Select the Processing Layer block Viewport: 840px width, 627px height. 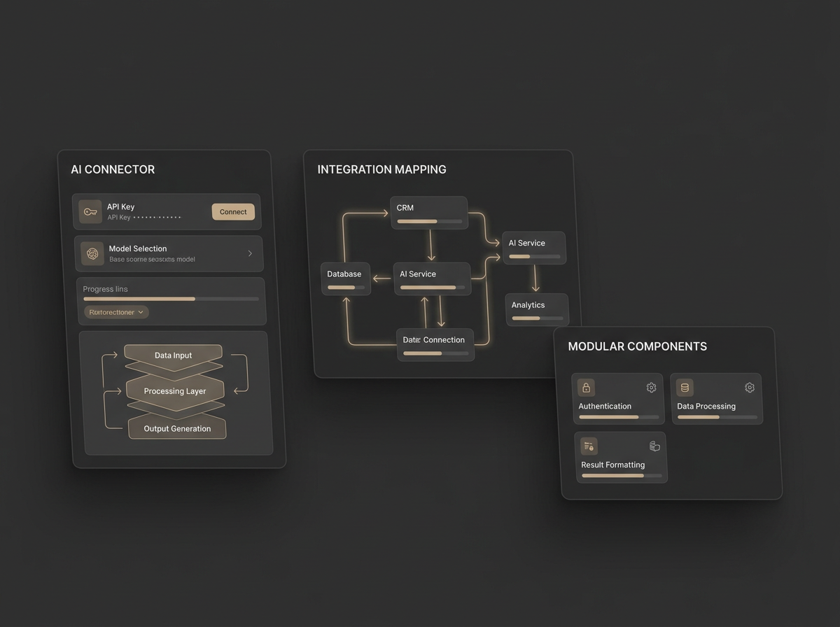[x=175, y=390]
